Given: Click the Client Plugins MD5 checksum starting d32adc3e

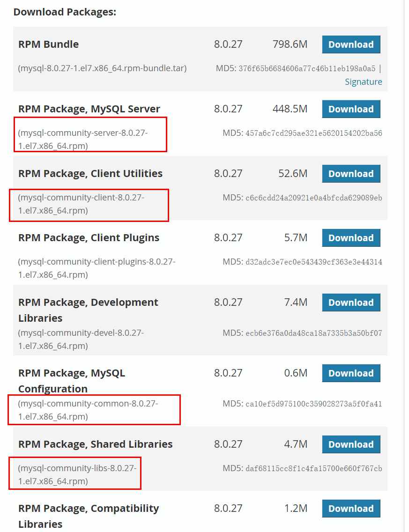Looking at the screenshot, I should click(x=313, y=262).
